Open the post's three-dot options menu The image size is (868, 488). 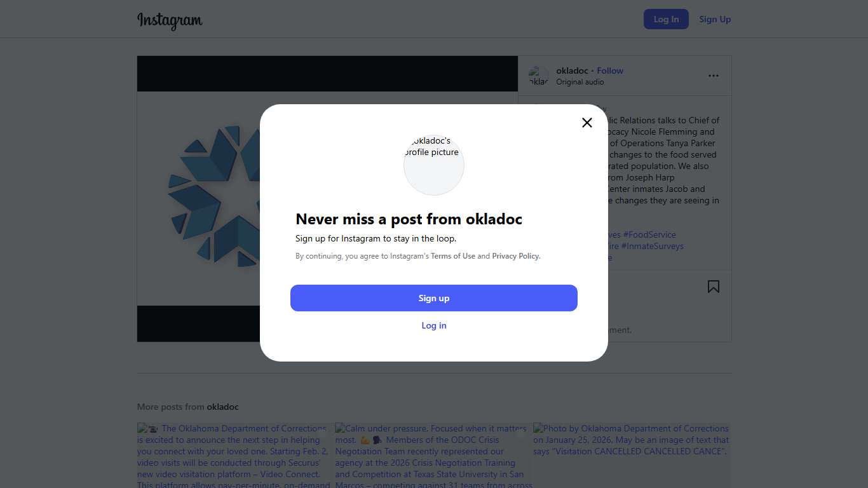tap(714, 76)
